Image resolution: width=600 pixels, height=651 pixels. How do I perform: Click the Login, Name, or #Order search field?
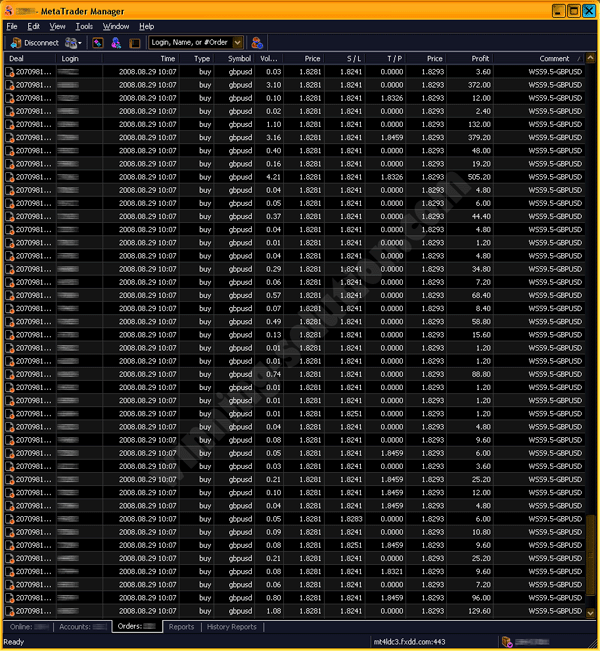190,43
